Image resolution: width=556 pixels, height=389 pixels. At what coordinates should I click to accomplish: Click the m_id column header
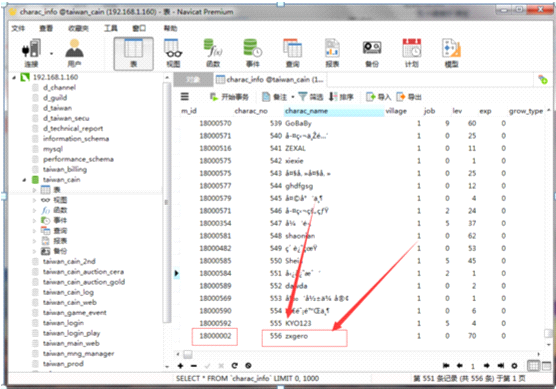[x=189, y=111]
